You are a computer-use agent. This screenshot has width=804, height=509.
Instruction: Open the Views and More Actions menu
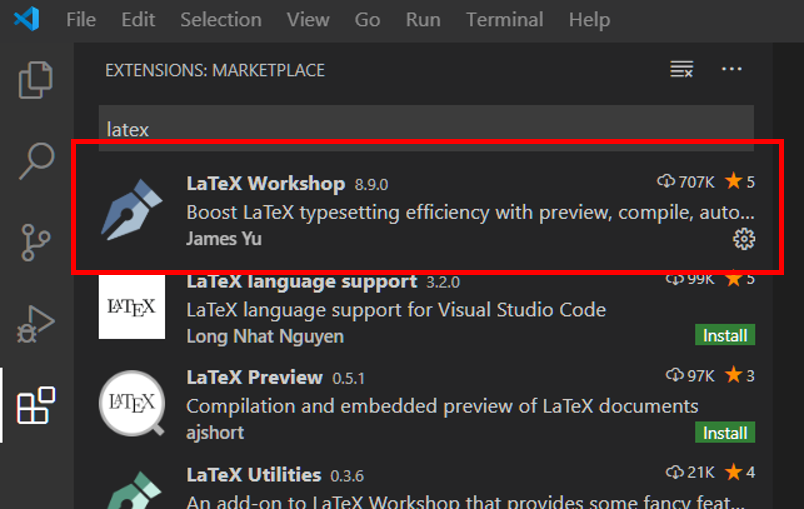tap(732, 70)
